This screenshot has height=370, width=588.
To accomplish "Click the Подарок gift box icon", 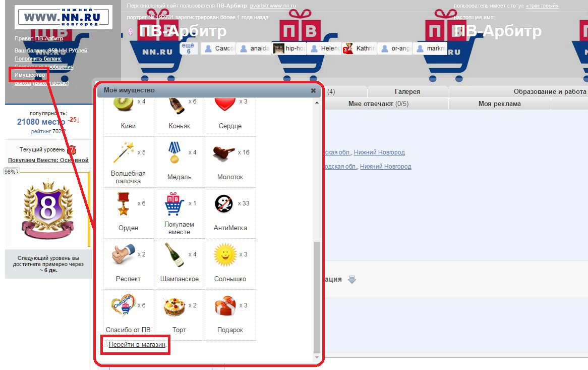I will point(225,306).
